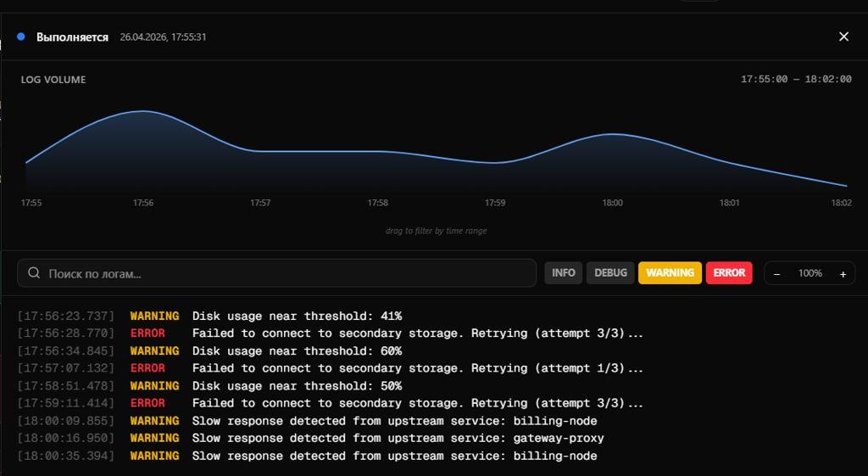Click timestamp [17:57:07.132]
The image size is (868, 476).
66,368
